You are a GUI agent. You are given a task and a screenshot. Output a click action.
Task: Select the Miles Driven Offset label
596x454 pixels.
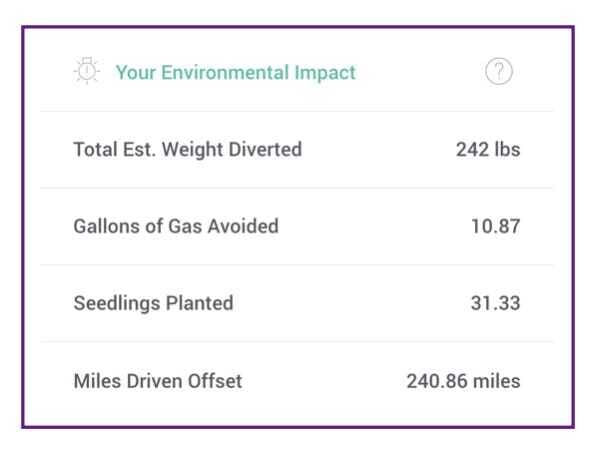(158, 381)
